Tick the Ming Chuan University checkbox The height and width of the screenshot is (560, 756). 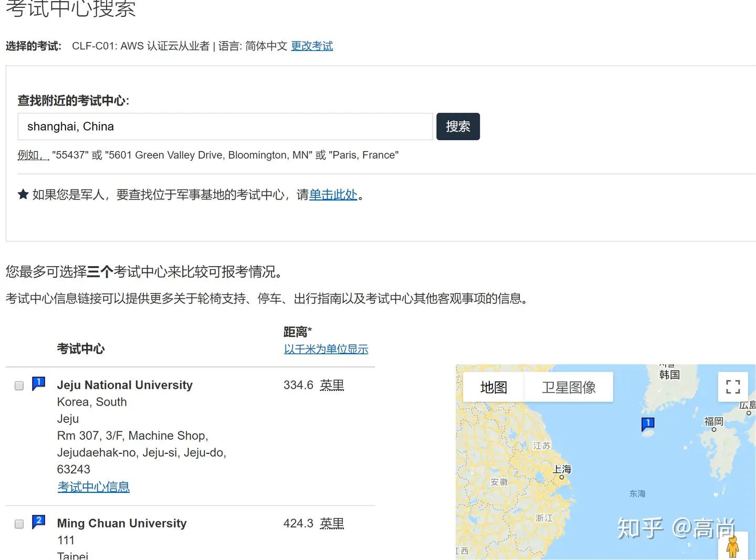tap(19, 524)
